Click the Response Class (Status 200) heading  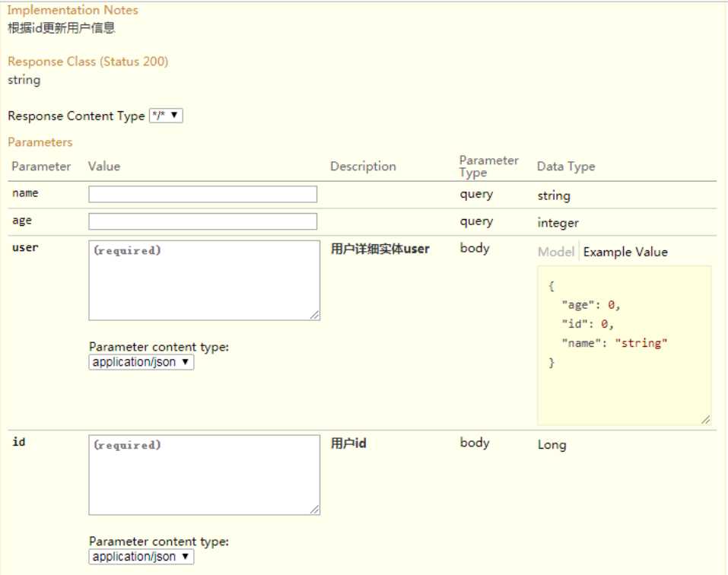(x=87, y=62)
